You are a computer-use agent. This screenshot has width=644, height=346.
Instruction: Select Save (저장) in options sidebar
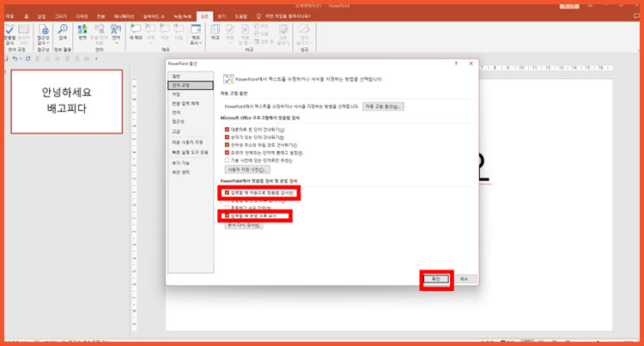click(191, 94)
